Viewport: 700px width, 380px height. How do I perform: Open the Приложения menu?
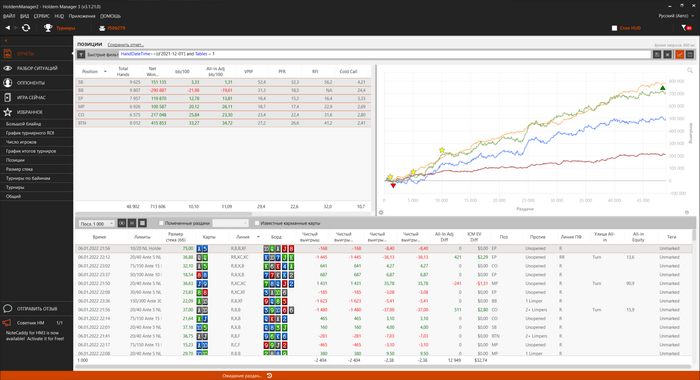tap(82, 16)
